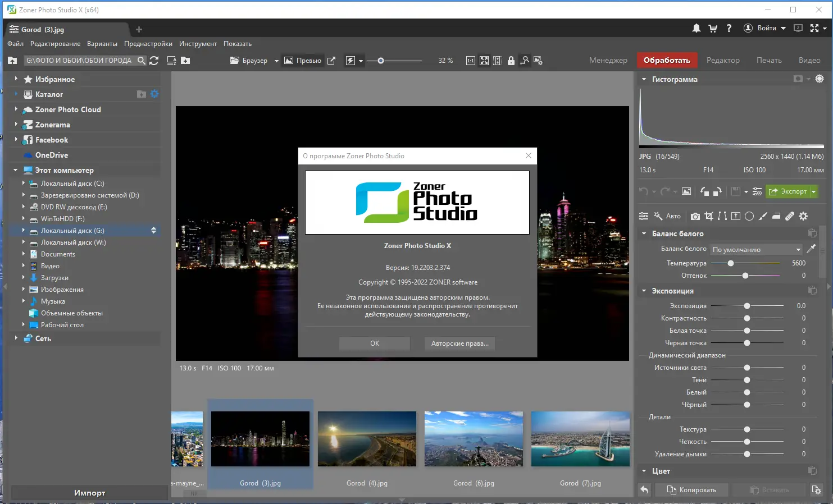Toggle the 1:1 zoom view button
Viewport: 833px width, 504px height.
pyautogui.click(x=471, y=61)
